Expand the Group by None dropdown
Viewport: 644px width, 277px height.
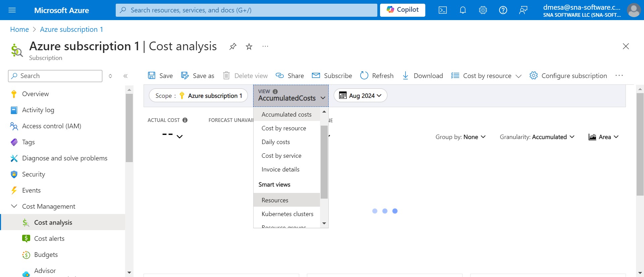[460, 137]
